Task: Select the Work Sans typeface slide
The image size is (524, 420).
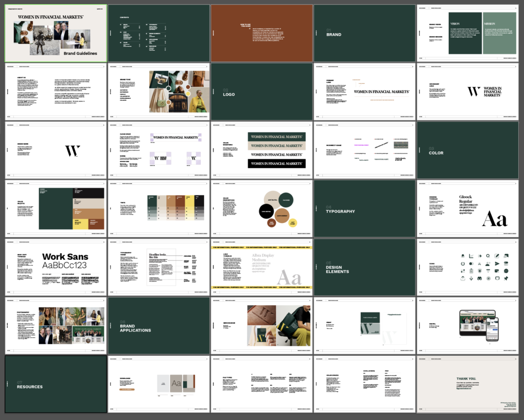Action: [x=56, y=267]
